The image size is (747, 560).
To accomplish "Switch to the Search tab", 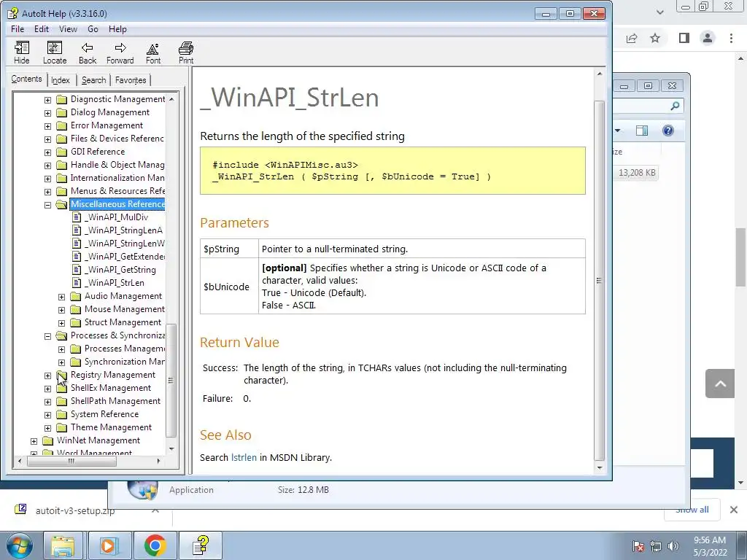I will pyautogui.click(x=93, y=80).
